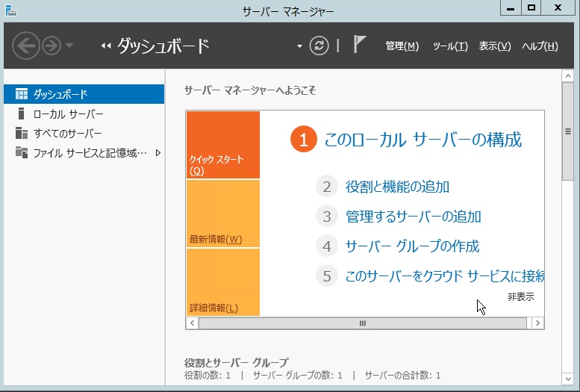Open the 管理(M) menu
This screenshot has width=580, height=392.
click(x=402, y=46)
